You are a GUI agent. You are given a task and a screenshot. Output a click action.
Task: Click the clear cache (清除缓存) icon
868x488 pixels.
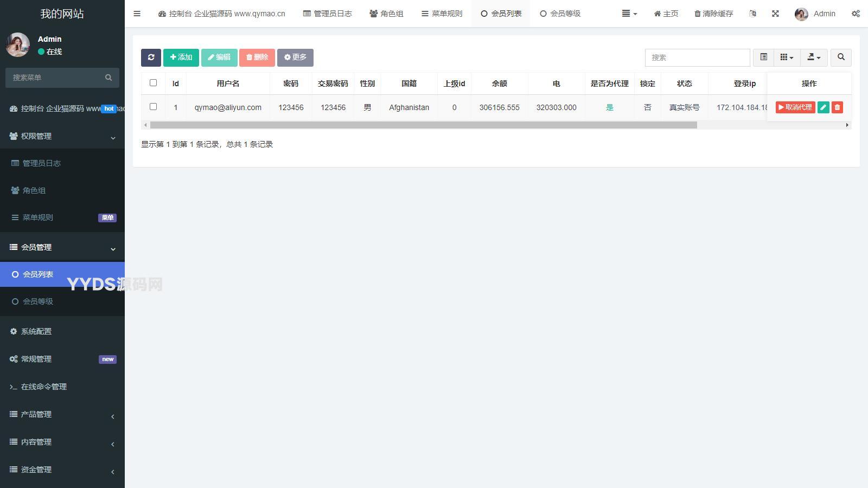pos(712,14)
